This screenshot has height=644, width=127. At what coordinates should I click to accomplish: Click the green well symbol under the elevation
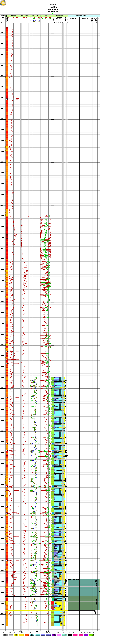[x=53, y=13]
